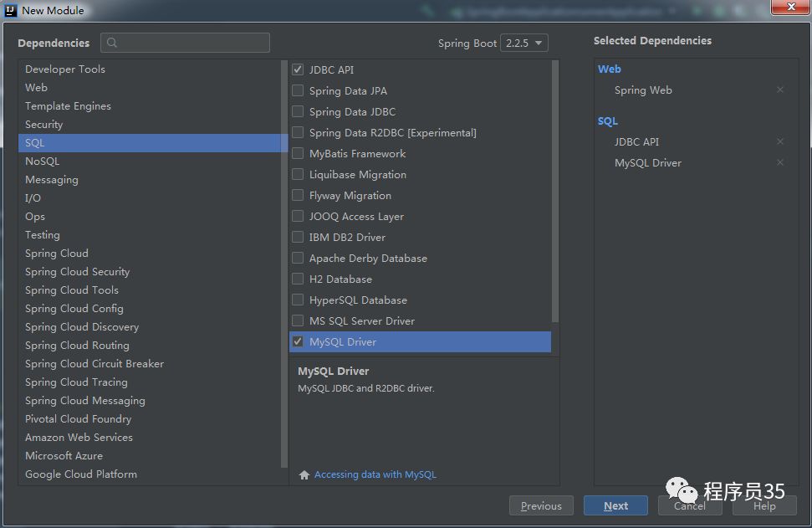Select the Messaging category
Image resolution: width=812 pixels, height=528 pixels.
click(150, 180)
